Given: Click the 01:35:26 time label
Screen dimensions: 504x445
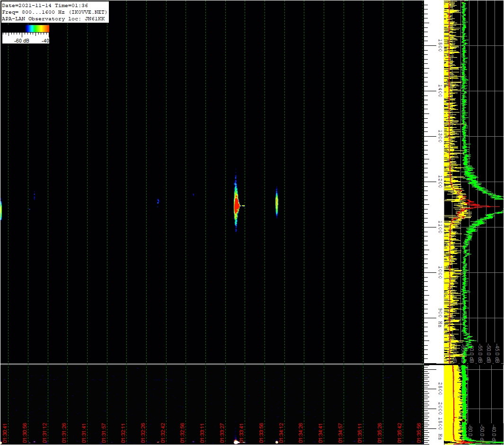Looking at the screenshot, I should click(x=380, y=433).
